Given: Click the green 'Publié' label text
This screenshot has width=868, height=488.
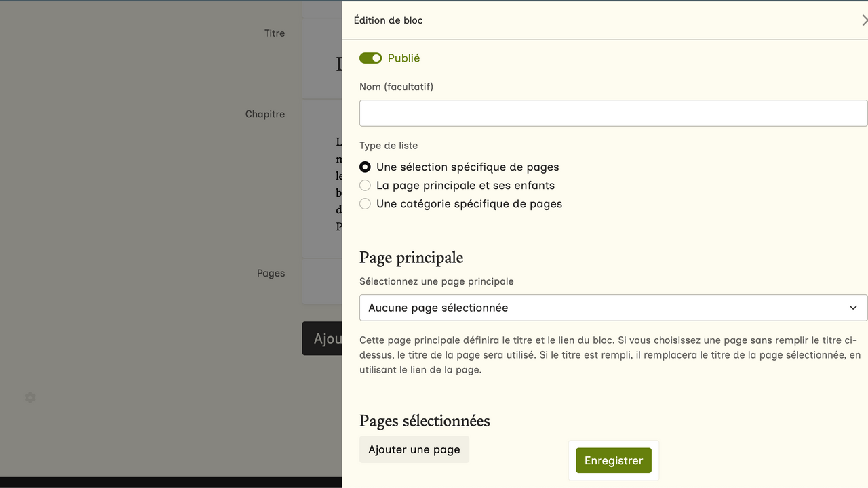Looking at the screenshot, I should (403, 58).
